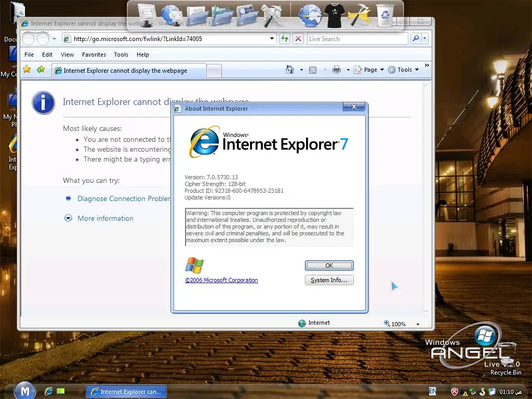Click the round M start button
This screenshot has width=532, height=399.
[x=25, y=391]
